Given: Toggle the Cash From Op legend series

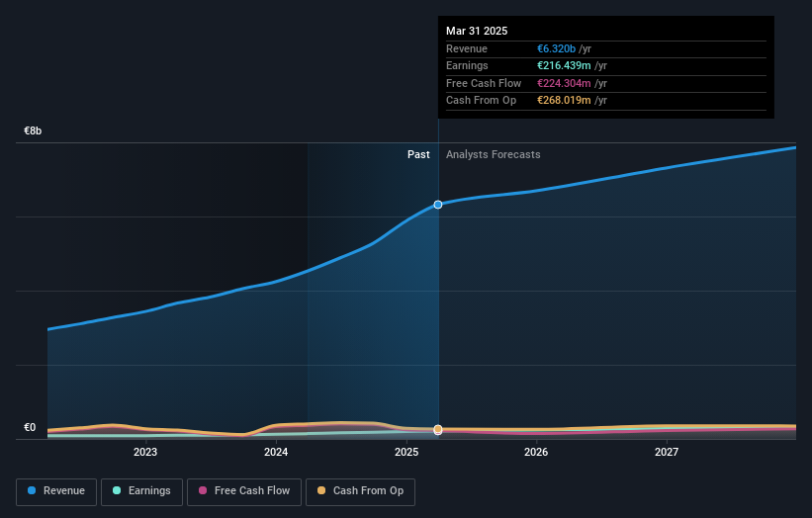Looking at the screenshot, I should tap(360, 491).
